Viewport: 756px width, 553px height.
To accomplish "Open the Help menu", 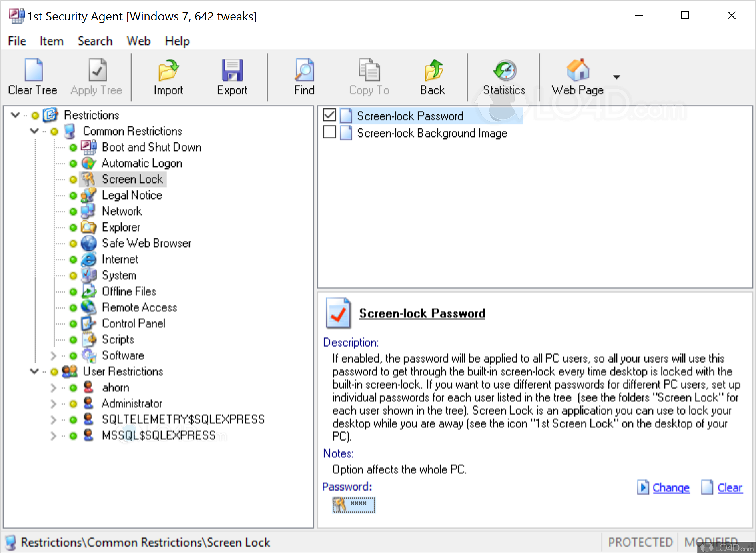I will click(177, 41).
